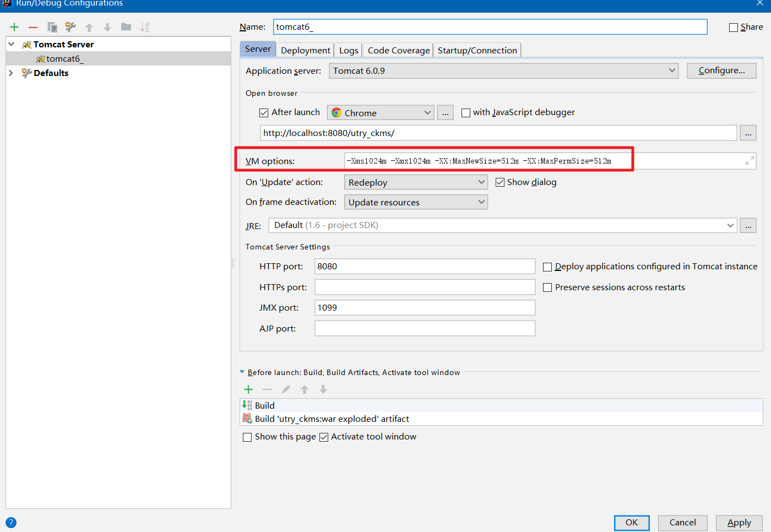
Task: Remove before-launch task minus icon
Action: pos(267,389)
